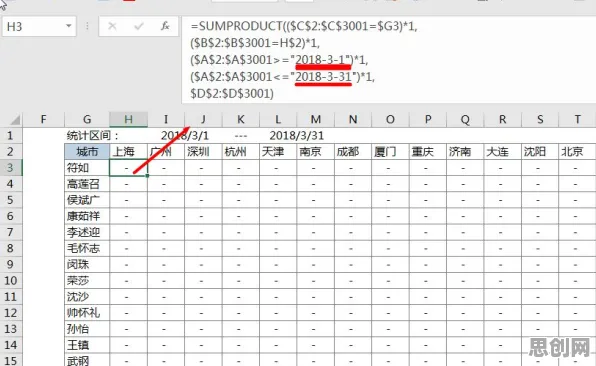Image resolution: width=596 pixels, height=366 pixels.
Task: Click the 杭州 city header cell
Action: [x=241, y=152]
